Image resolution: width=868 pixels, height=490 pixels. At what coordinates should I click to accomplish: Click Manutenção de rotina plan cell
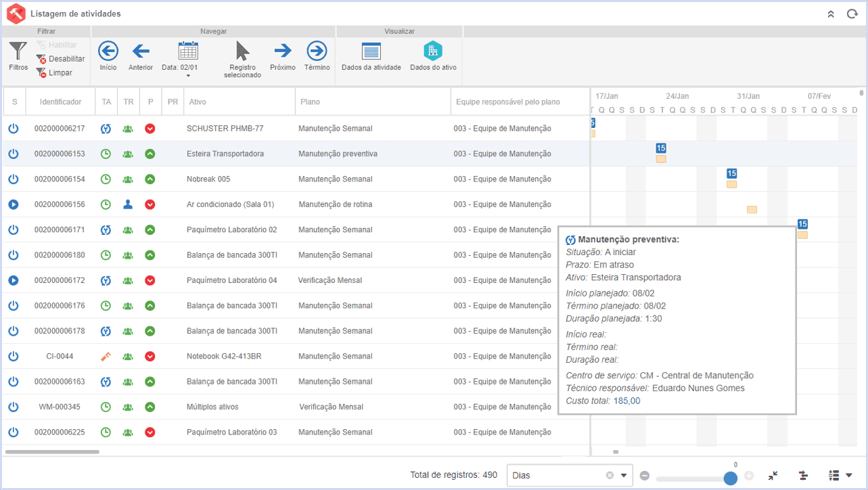[x=336, y=204]
